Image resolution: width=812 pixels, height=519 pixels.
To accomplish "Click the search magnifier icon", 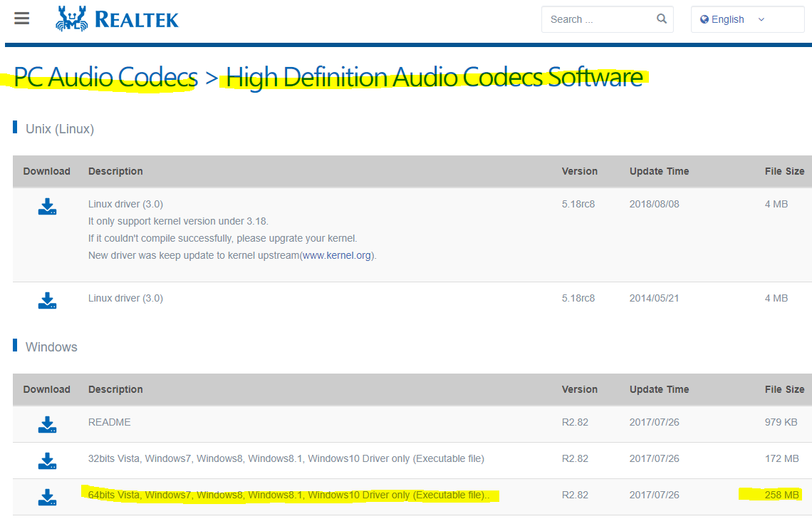I will tap(661, 19).
